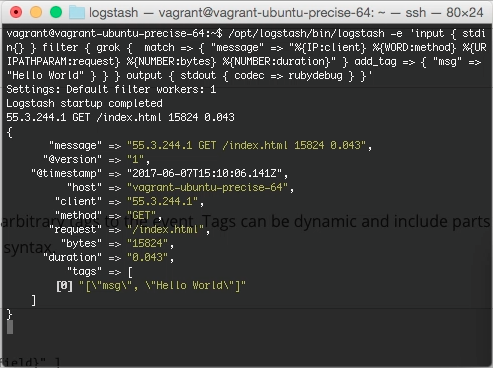Click the timestamp value "2017-06-07T15:10:06.141Z"

205,173
